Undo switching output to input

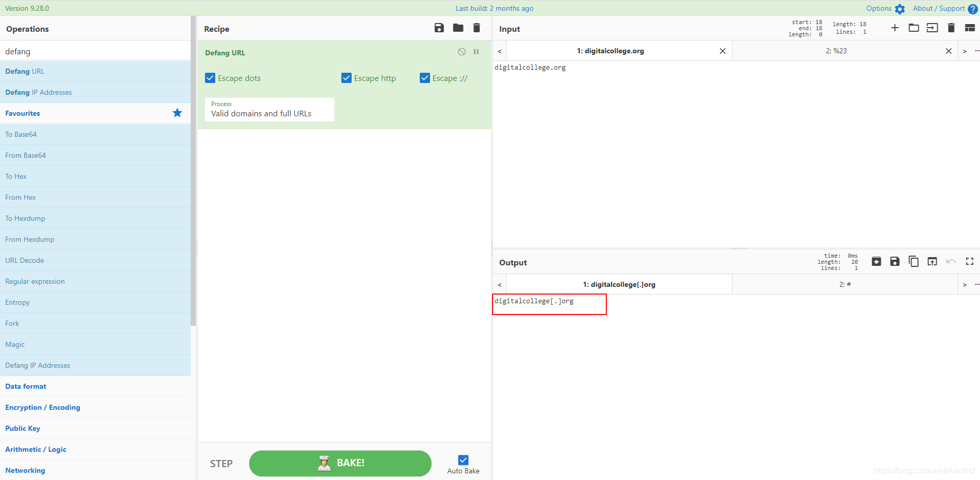[951, 261]
